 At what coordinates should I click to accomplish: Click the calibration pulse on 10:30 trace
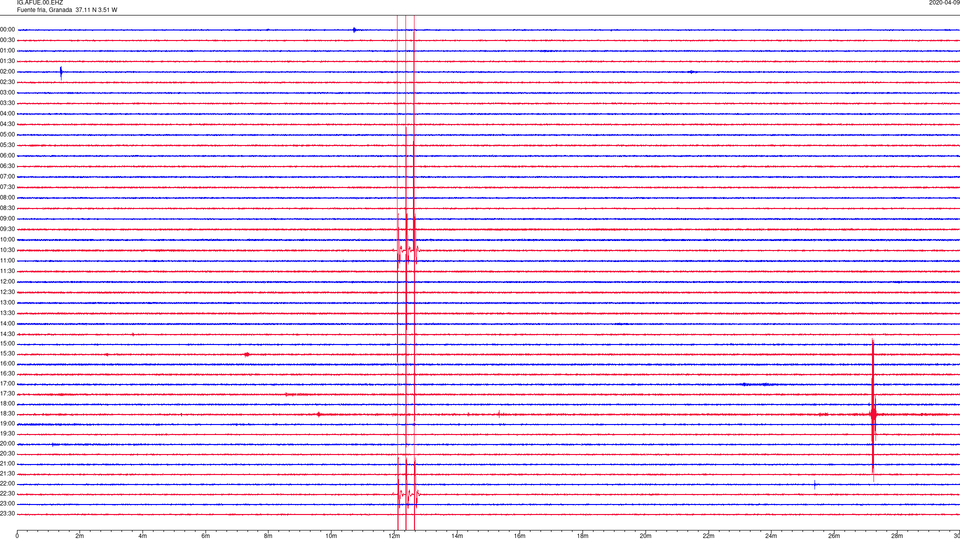407,250
